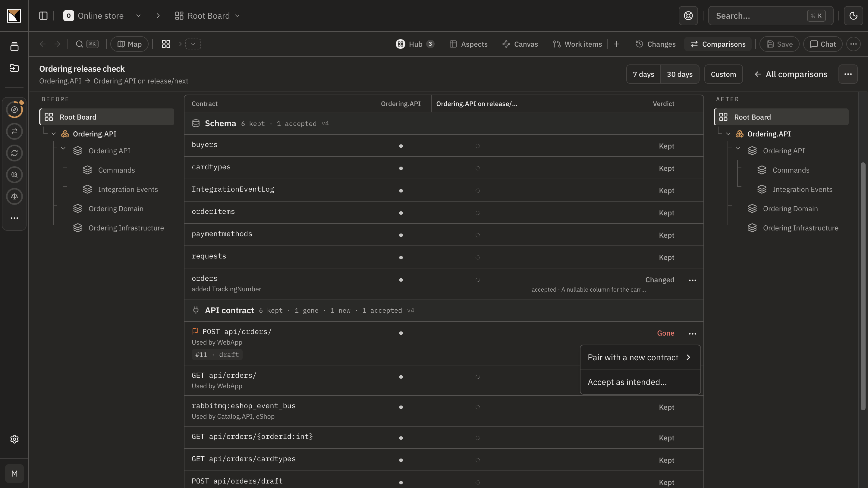Open the help lifebuoy icon
Image resolution: width=868 pixels, height=488 pixels.
(688, 16)
